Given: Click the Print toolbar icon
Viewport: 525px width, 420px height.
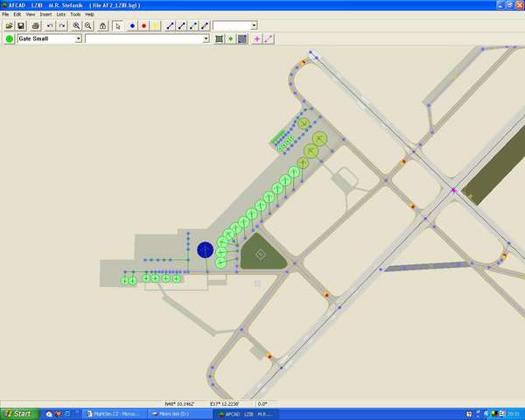Looking at the screenshot, I should 36,25.
